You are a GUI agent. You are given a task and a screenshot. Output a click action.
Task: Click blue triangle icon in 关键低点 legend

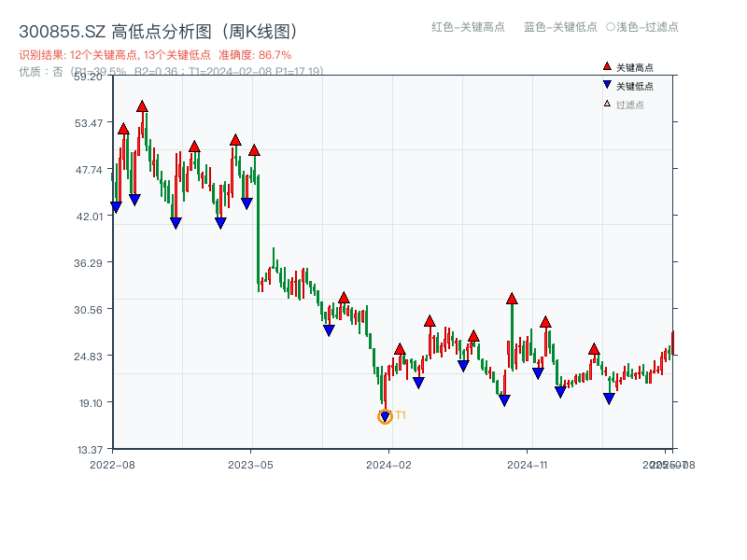[607, 85]
